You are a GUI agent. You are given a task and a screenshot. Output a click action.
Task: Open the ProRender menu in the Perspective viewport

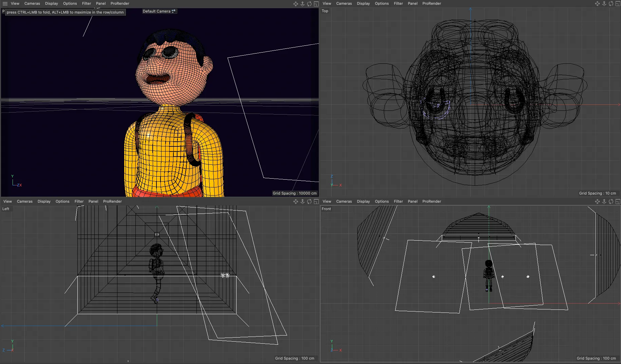[120, 3]
